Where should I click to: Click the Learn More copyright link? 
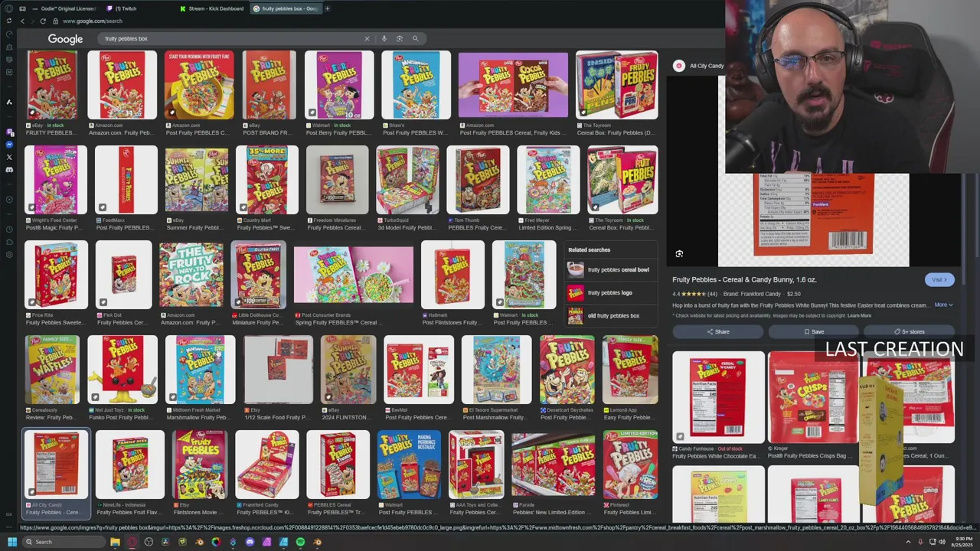[x=859, y=315]
